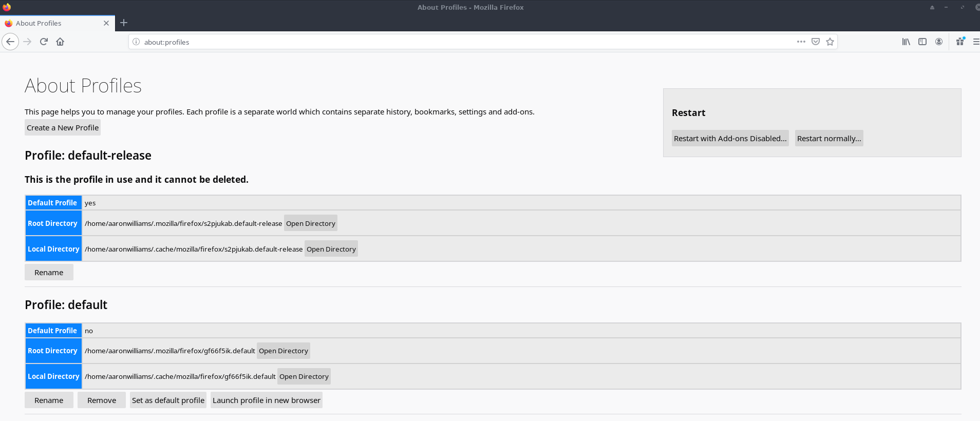Reload the current page
Screen dimensions: 980x421
(x=44, y=42)
